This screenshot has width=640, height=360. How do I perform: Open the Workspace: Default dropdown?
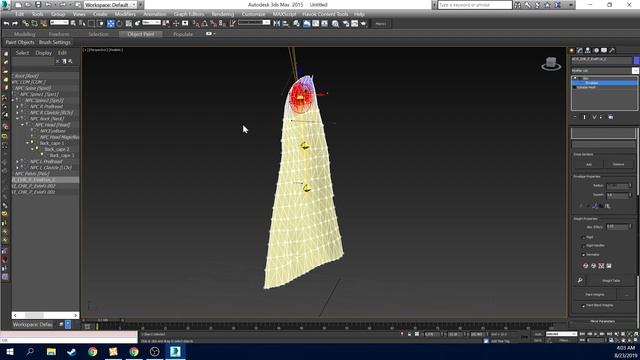point(110,5)
